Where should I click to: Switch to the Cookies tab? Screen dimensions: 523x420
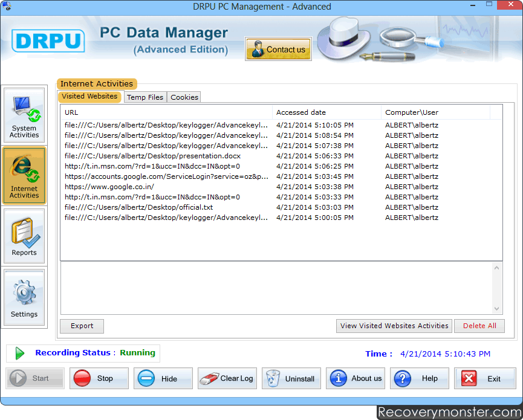pos(184,97)
